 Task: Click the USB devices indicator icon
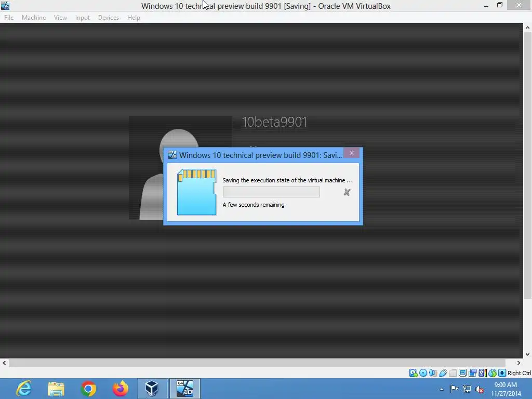443,373
